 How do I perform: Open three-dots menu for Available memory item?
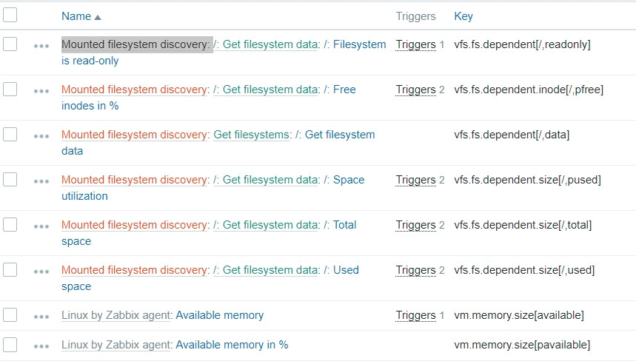coord(41,316)
